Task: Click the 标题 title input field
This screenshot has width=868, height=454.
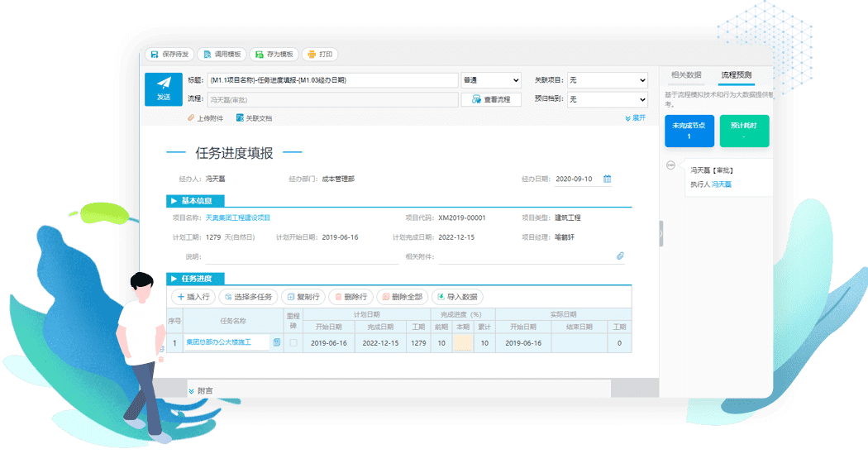Action: point(332,80)
